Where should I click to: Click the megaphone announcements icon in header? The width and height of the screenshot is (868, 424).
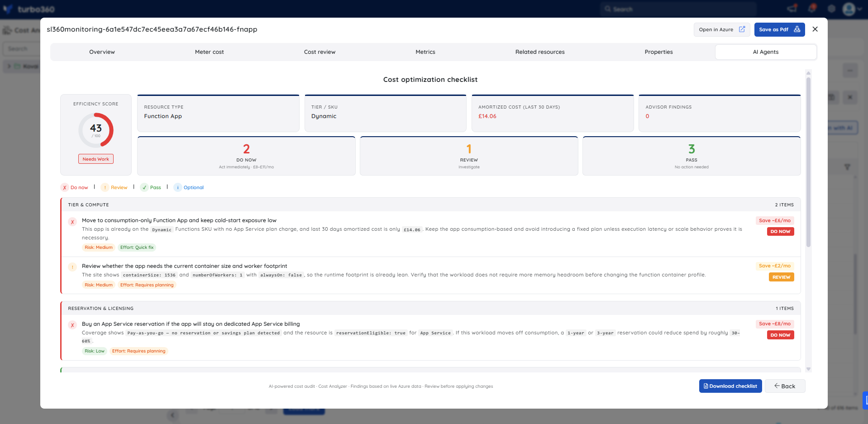[x=792, y=9]
